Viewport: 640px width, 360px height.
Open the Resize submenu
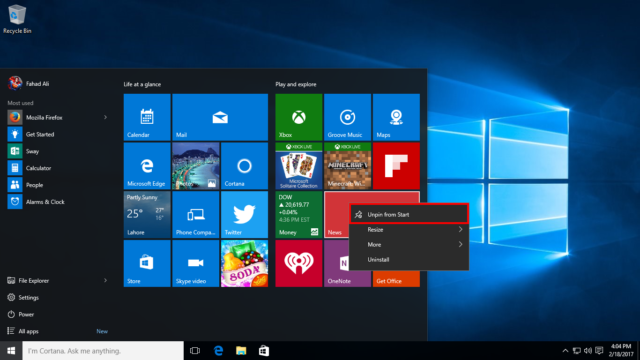pyautogui.click(x=409, y=229)
